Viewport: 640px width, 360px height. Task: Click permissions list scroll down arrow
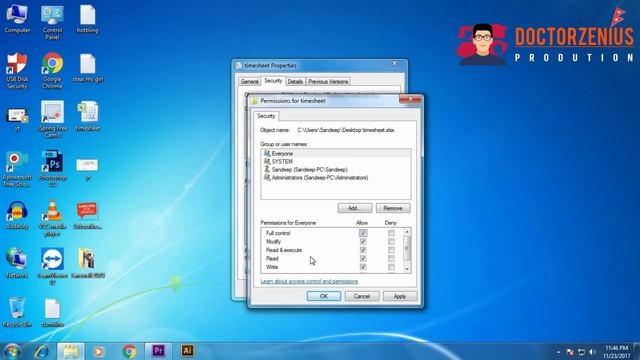[407, 269]
